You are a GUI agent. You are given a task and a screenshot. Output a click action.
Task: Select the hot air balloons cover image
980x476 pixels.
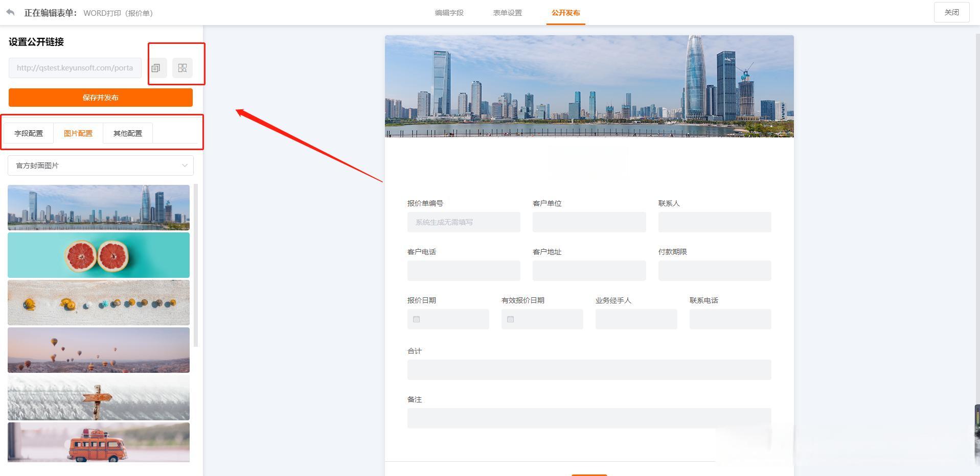click(99, 350)
